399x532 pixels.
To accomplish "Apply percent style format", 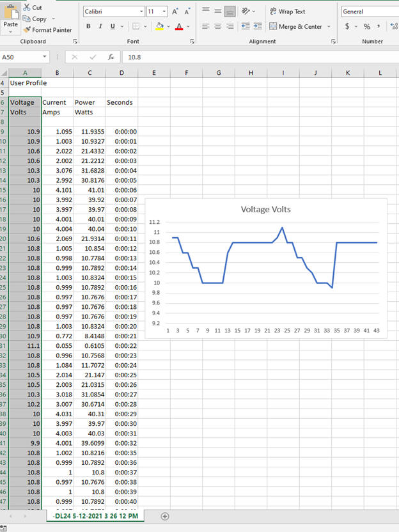I will [367, 26].
